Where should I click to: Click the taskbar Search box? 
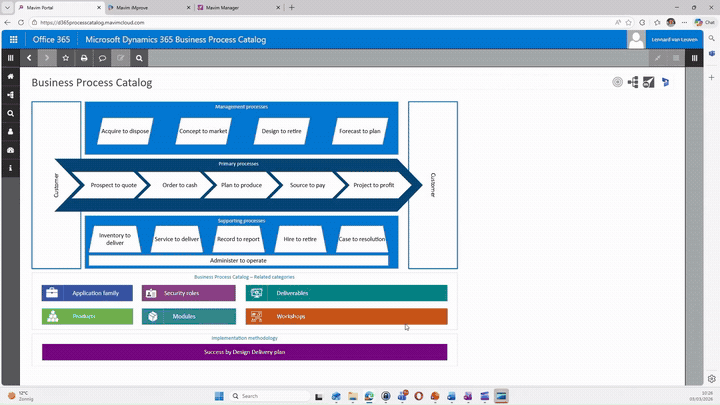(x=270, y=396)
